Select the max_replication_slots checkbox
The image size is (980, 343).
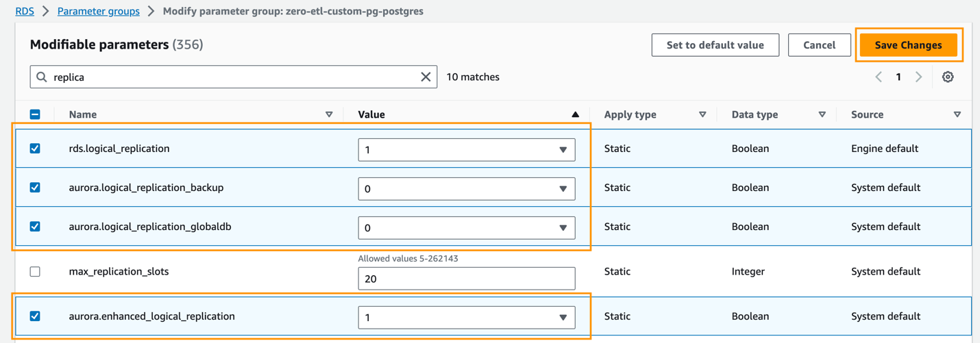point(35,272)
